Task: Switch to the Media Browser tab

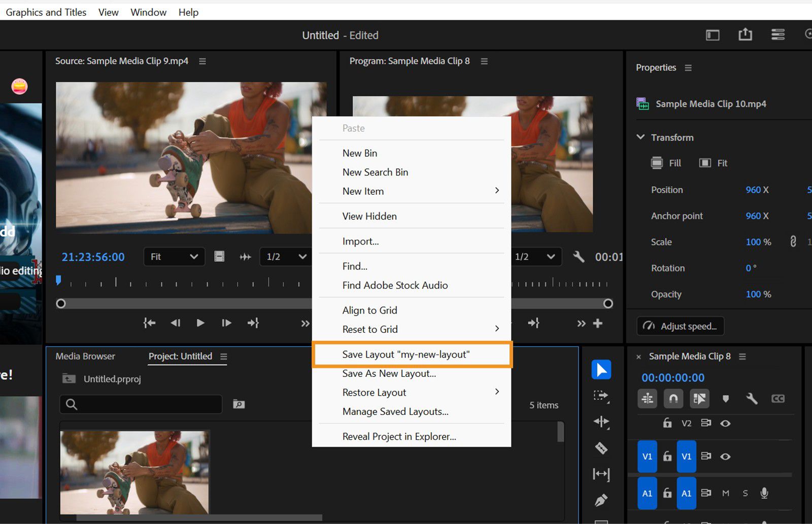Action: (85, 356)
